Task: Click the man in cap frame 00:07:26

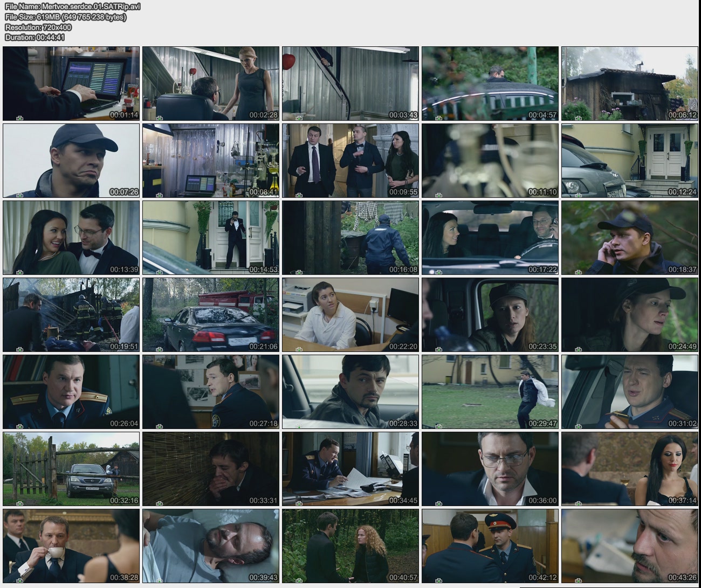Action: pyautogui.click(x=71, y=161)
